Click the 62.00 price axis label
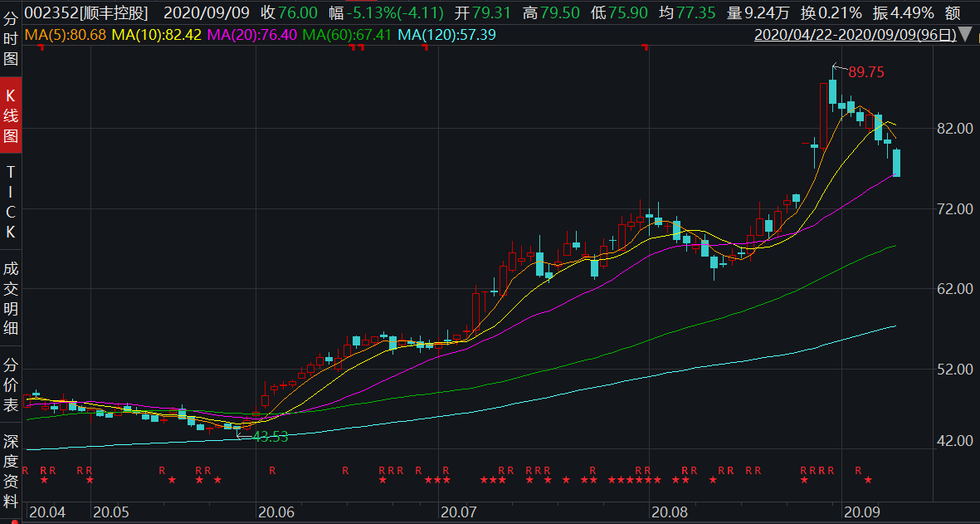This screenshot has width=980, height=524. pyautogui.click(x=955, y=289)
